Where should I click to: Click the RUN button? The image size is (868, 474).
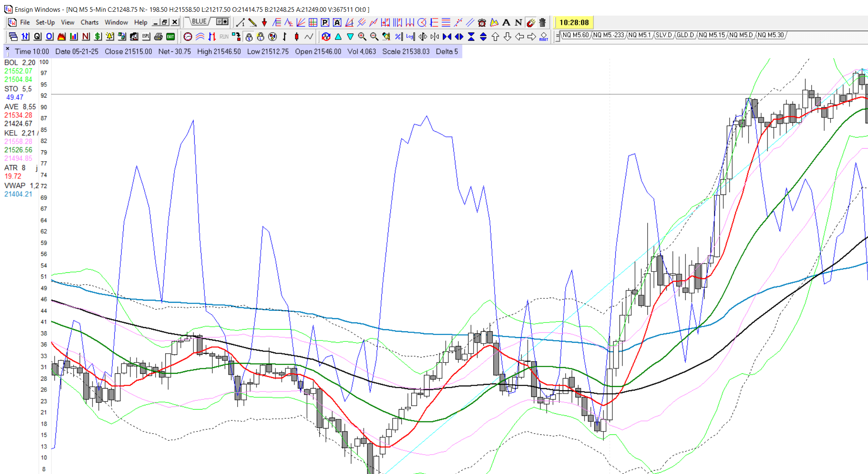point(224,37)
